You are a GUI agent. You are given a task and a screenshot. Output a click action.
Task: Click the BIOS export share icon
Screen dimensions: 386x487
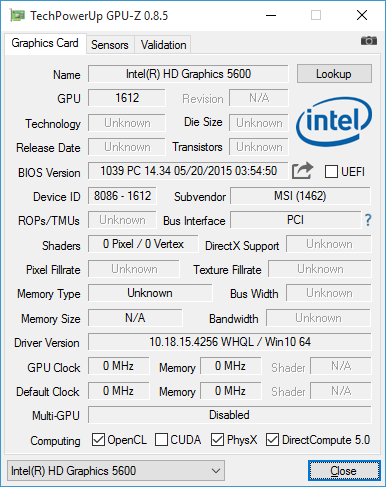[302, 170]
